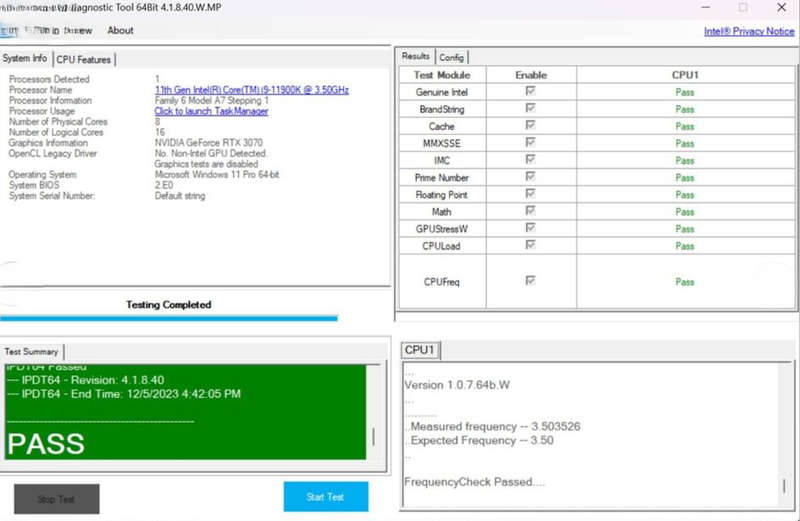This screenshot has height=521, width=800.
Task: Open the Intel Privacy Notice link
Action: 749,31
